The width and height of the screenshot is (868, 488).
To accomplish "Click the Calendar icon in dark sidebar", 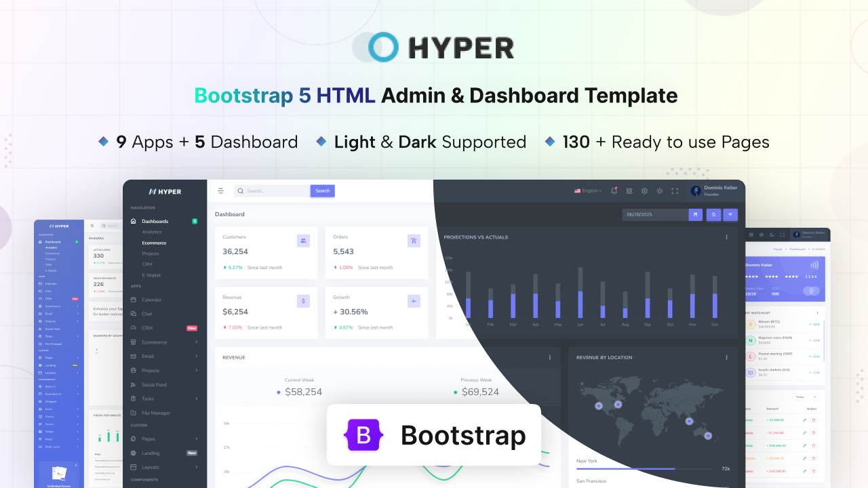I will point(134,300).
